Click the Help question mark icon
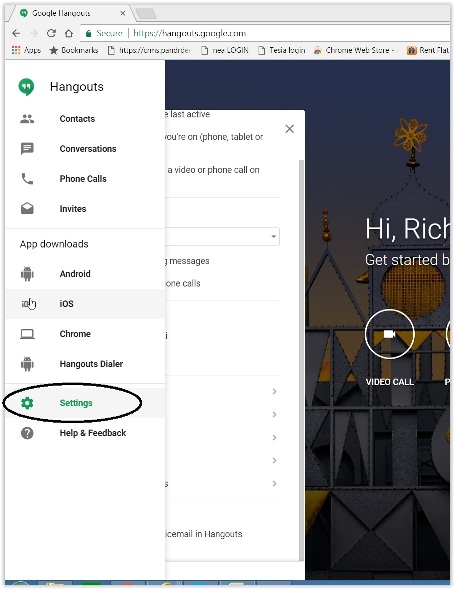454x589 pixels. pyautogui.click(x=27, y=433)
